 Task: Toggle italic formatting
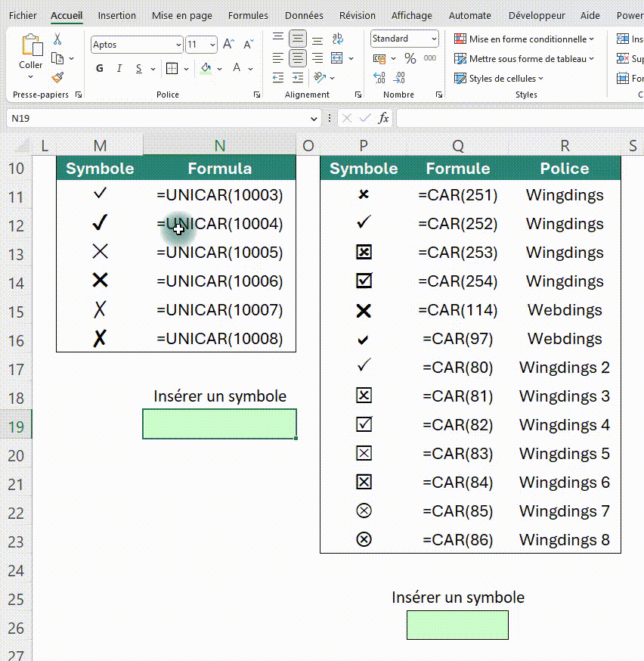pos(119,68)
